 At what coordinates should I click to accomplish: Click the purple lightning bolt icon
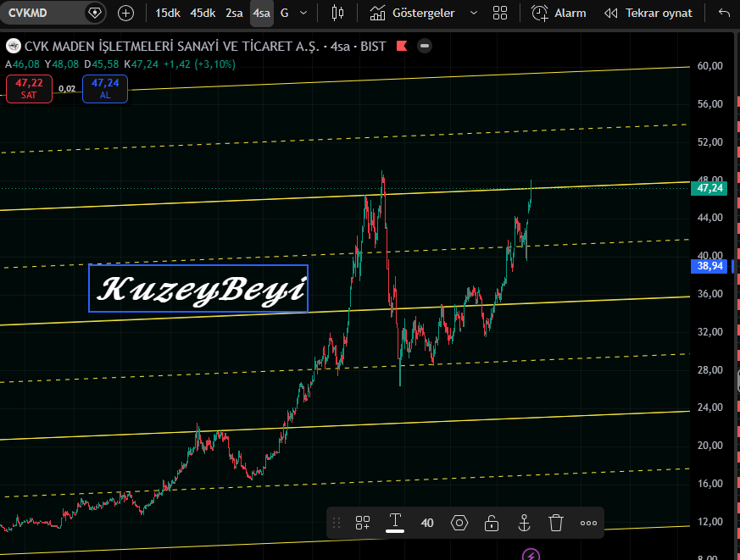(x=531, y=555)
